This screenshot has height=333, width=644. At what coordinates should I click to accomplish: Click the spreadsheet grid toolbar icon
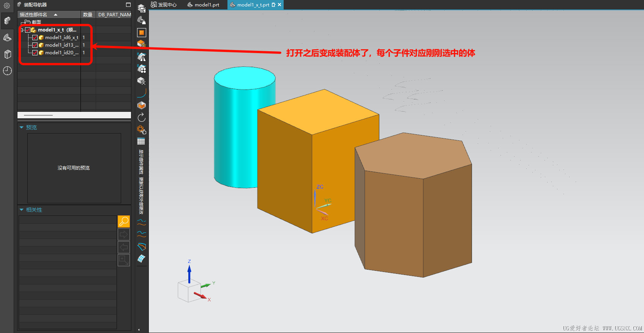pyautogui.click(x=141, y=141)
